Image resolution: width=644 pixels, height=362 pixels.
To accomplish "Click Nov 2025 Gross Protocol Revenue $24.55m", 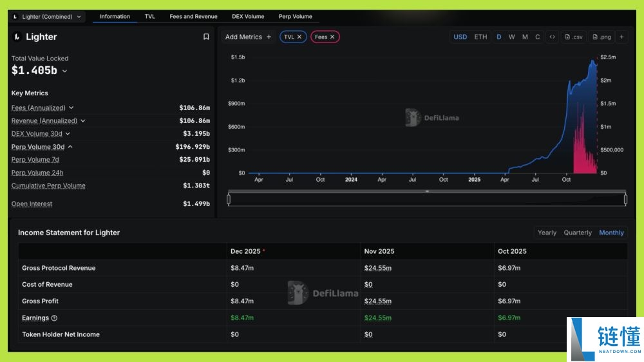I will pos(377,268).
